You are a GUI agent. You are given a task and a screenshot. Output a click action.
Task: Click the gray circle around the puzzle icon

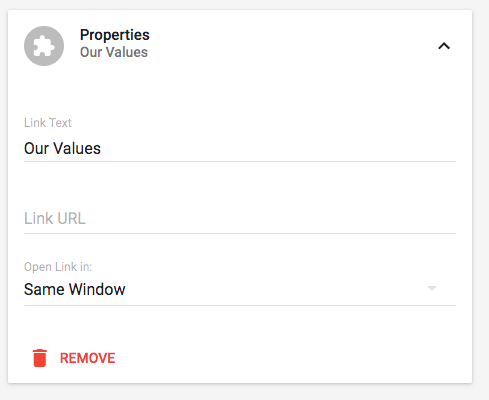pos(44,46)
